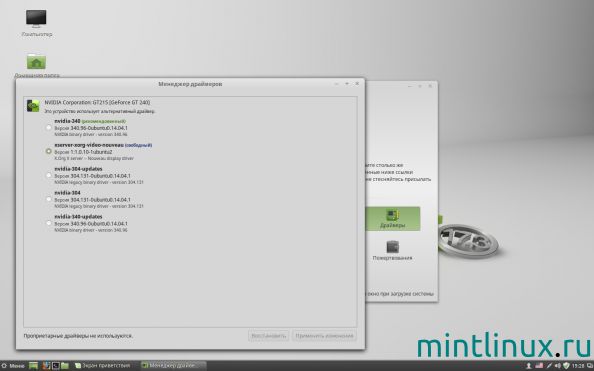Click the Nouveau display driver description
The height and width of the screenshot is (371, 594).
94,158
